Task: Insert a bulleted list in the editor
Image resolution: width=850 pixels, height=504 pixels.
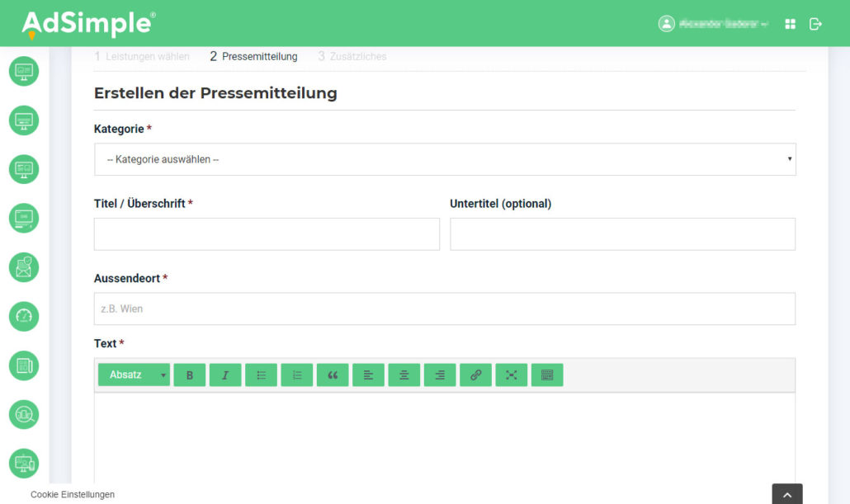Action: tap(261, 374)
